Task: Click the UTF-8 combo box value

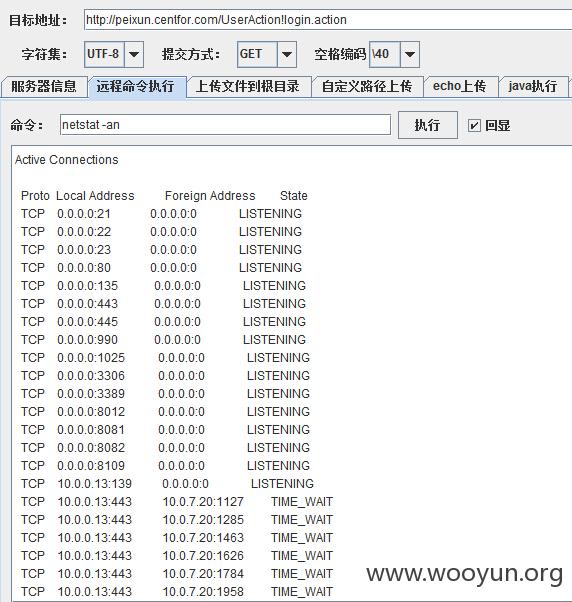Action: pos(104,55)
